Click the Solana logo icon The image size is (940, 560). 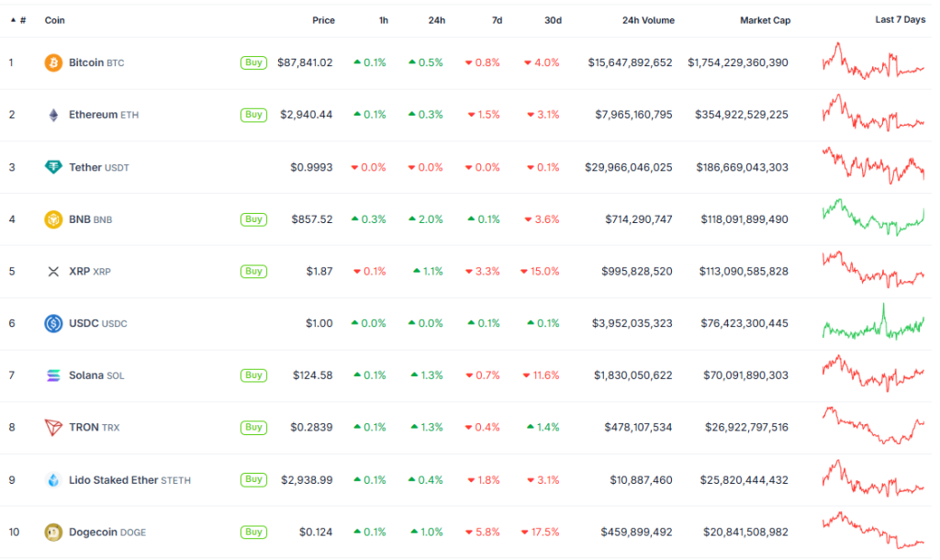(x=53, y=375)
